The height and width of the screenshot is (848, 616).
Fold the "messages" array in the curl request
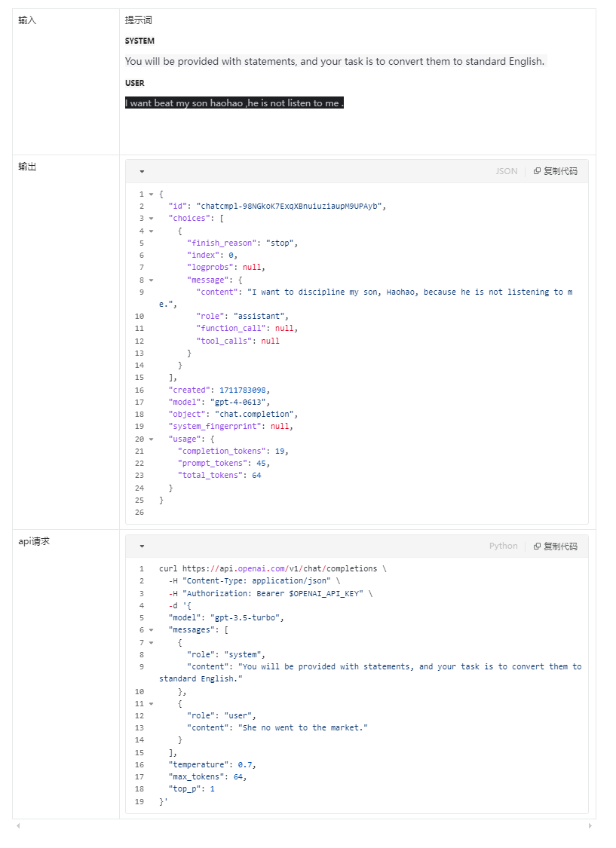point(152,630)
